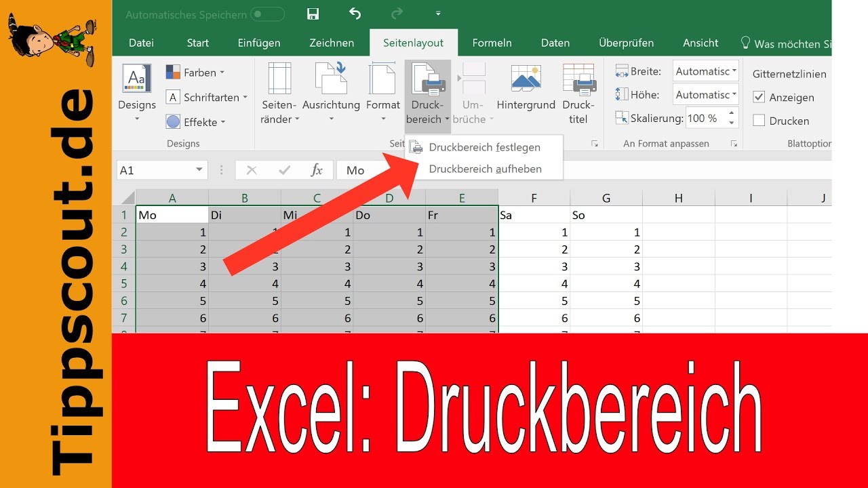Choose Druckbereich festlegen from menu
The height and width of the screenshot is (488, 868).
point(484,147)
